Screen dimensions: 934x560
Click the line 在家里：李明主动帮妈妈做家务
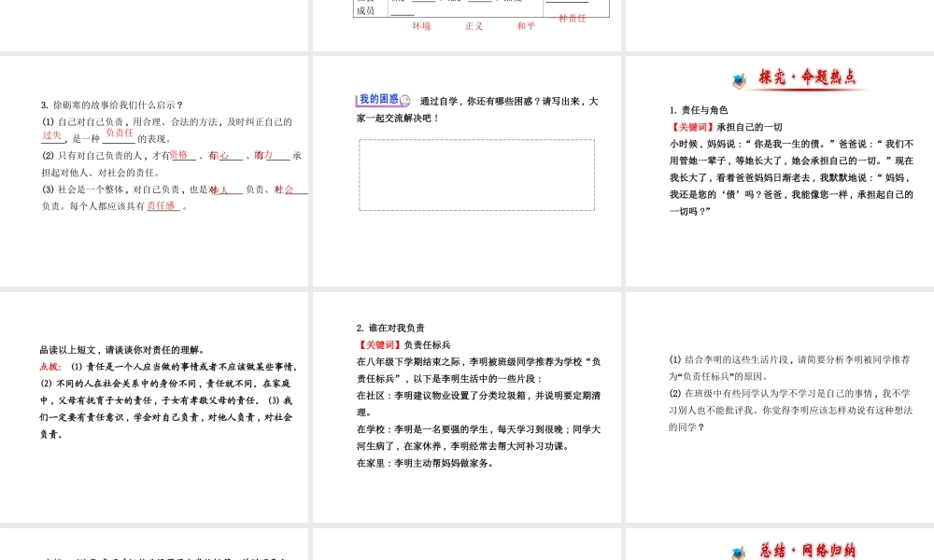pos(425,463)
